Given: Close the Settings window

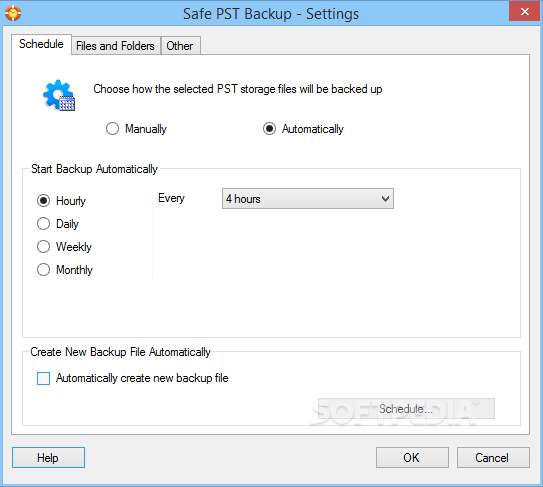Looking at the screenshot, I should (524, 11).
